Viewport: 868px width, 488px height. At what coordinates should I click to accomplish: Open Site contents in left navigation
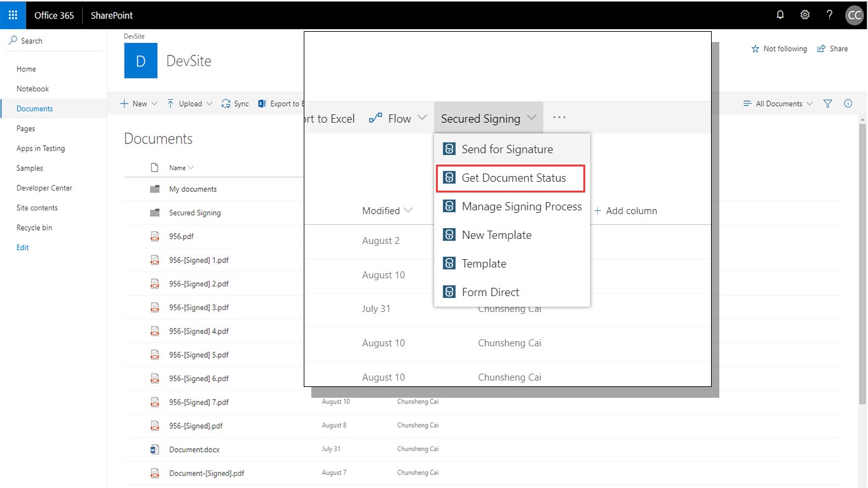click(37, 208)
